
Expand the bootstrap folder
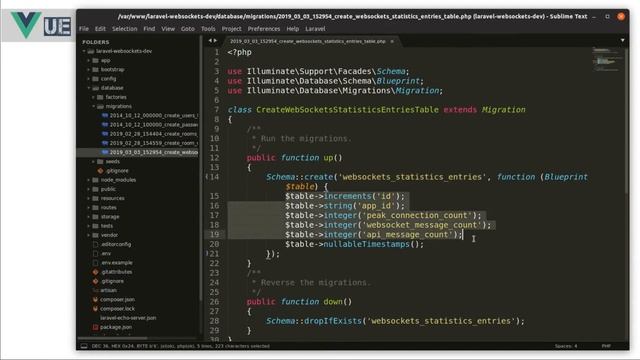point(89,70)
